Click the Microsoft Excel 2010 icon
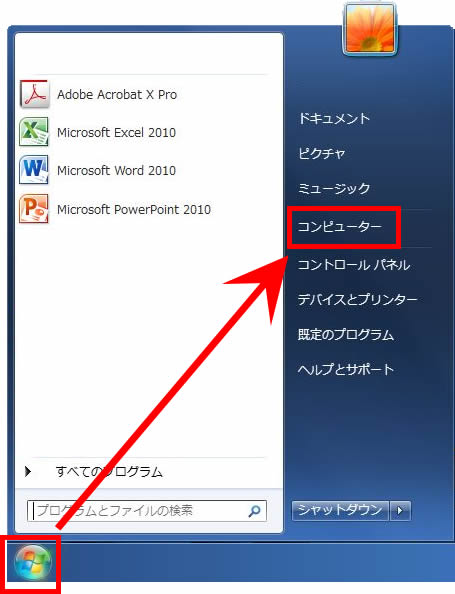The width and height of the screenshot is (455, 594). tap(34, 132)
